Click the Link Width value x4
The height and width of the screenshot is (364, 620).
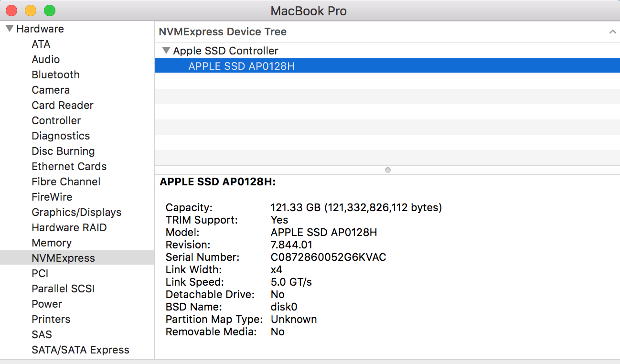[277, 269]
